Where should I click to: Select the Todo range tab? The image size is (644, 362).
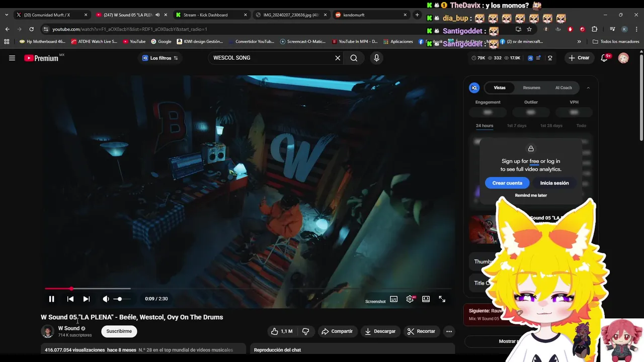pos(581,126)
